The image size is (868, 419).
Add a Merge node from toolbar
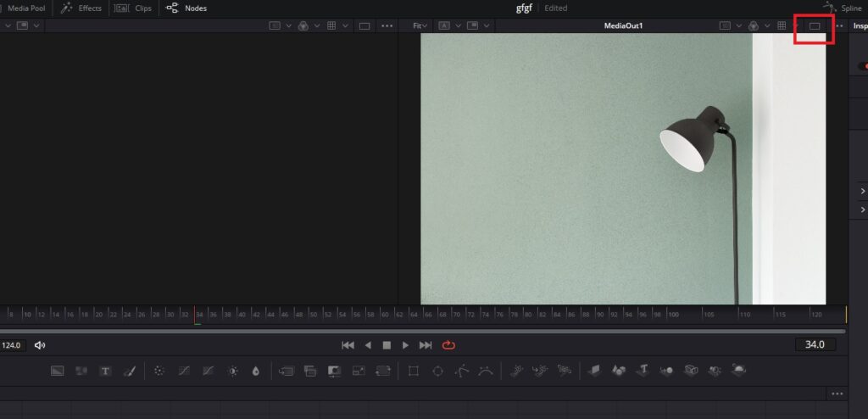[x=286, y=371]
